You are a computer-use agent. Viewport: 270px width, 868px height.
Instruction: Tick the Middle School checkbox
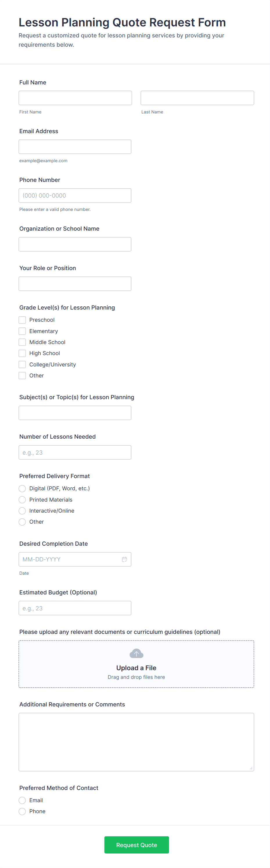tap(22, 342)
